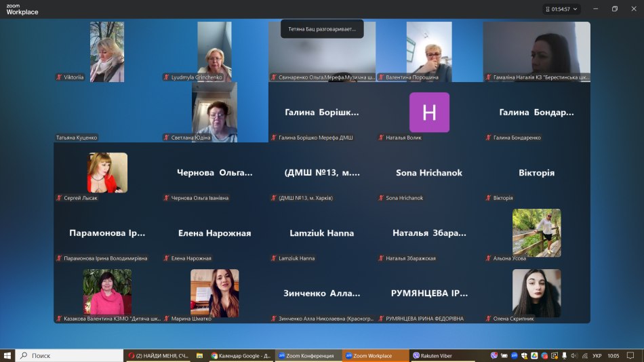
Task: Open the Zoom Конференция taskbar window
Action: [x=306, y=355]
